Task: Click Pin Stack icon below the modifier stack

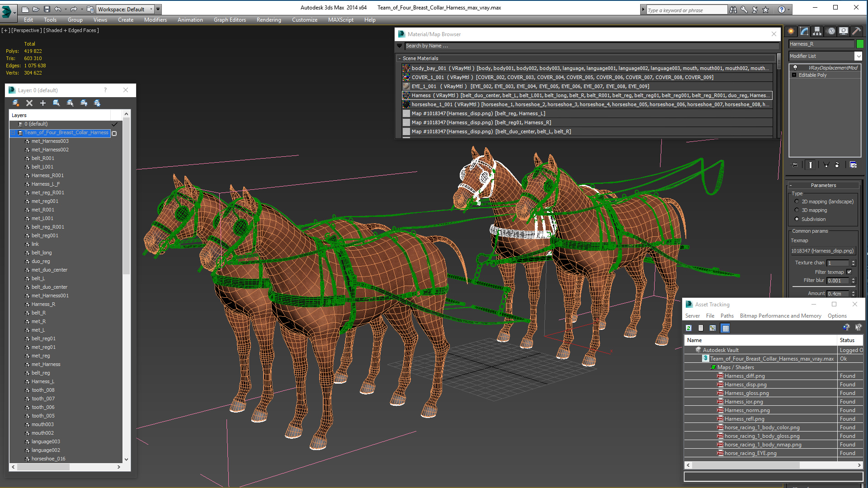Action: (794, 165)
